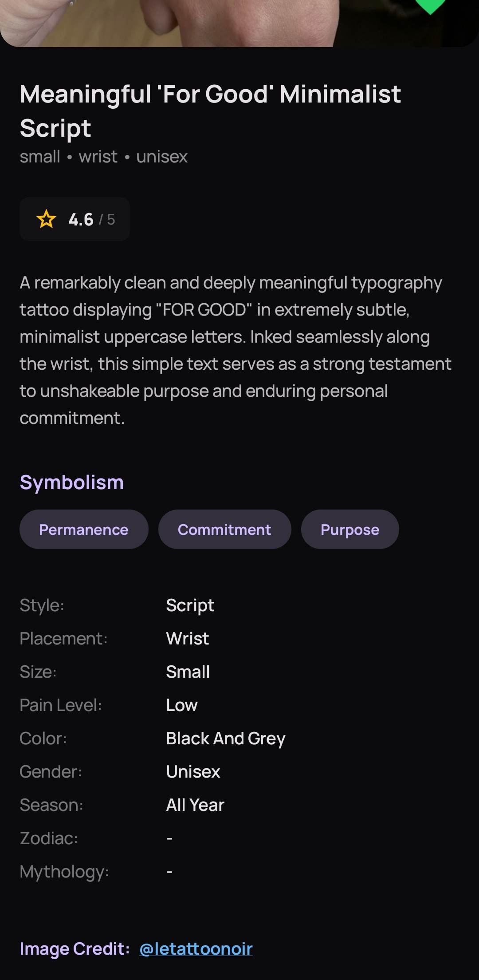Screen dimensions: 479x980
Task: Open the rating badge showing 4.6
Action: tap(75, 219)
